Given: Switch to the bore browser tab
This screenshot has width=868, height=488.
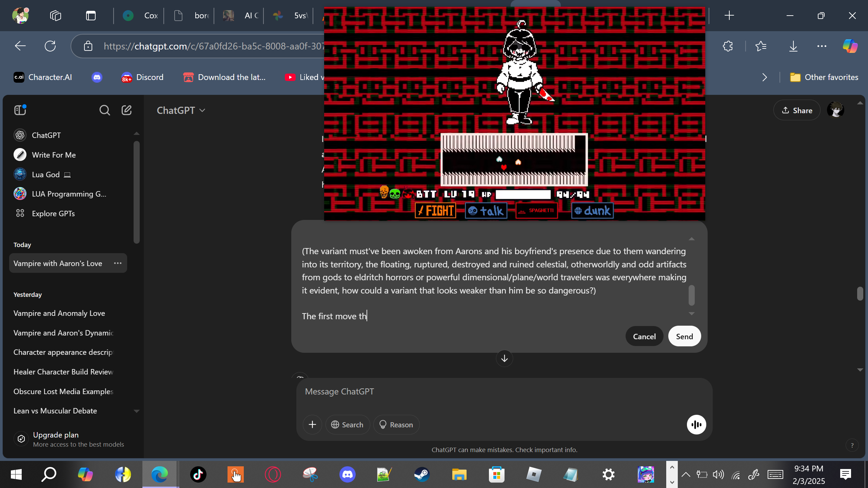Looking at the screenshot, I should (191, 16).
